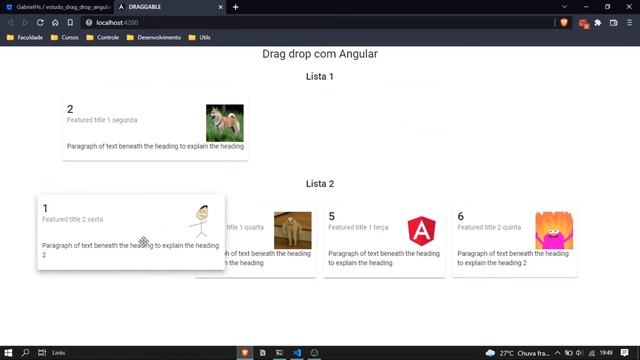Screen dimensions: 640x360
Task: Open the clock showing 19:49
Action: [606, 353]
